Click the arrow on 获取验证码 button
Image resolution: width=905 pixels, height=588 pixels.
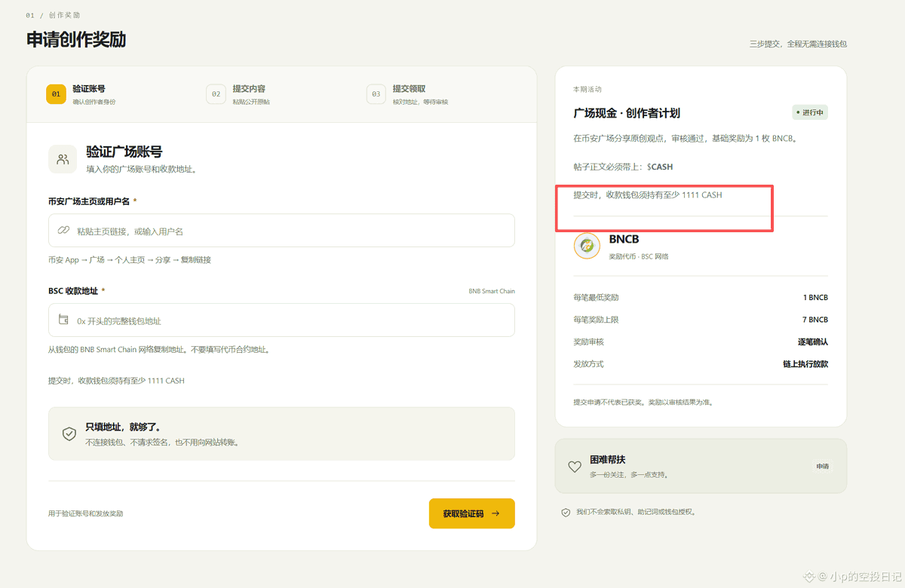(x=495, y=513)
